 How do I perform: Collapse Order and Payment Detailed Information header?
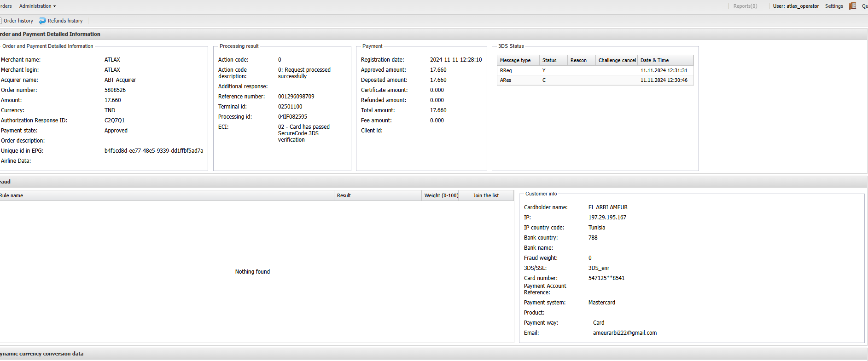[51, 34]
